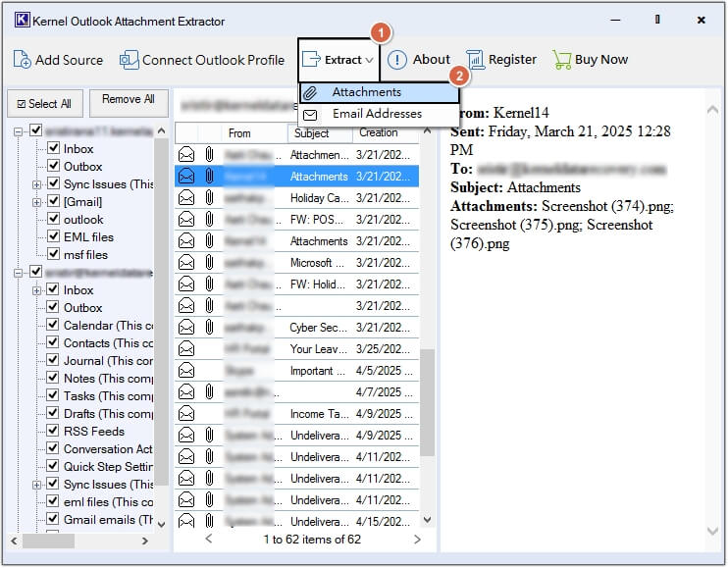Screen dimensions: 728x568
Task: Go to next page of email items
Action: tap(417, 540)
